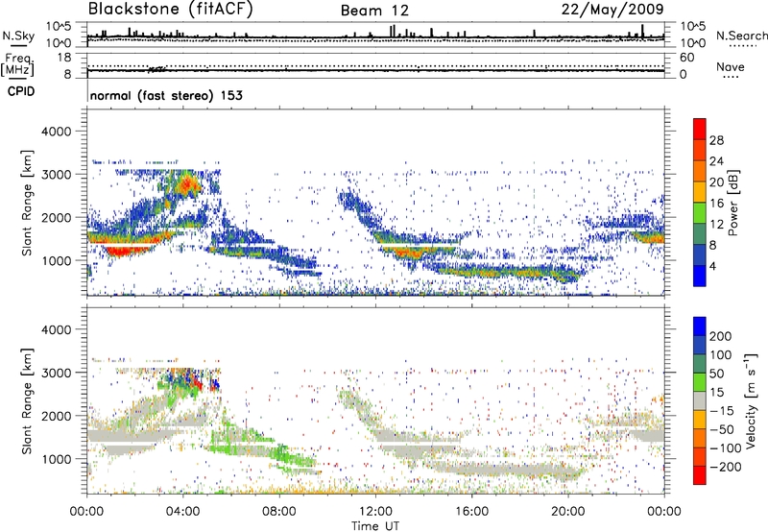Click the -200 value on Velocity scale
This screenshot has height=532, width=768.
coord(726,467)
